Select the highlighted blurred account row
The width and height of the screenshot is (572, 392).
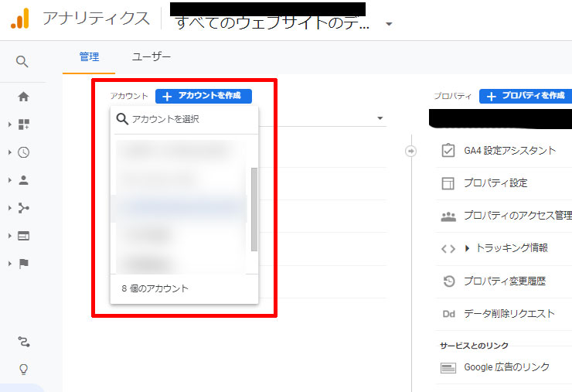pyautogui.click(x=179, y=209)
